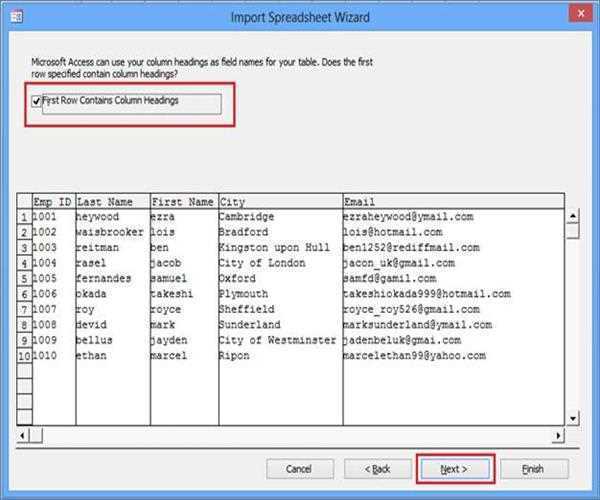600x500 pixels.
Task: Click the horizontal scrollbar left arrow
Action: pos(24,436)
